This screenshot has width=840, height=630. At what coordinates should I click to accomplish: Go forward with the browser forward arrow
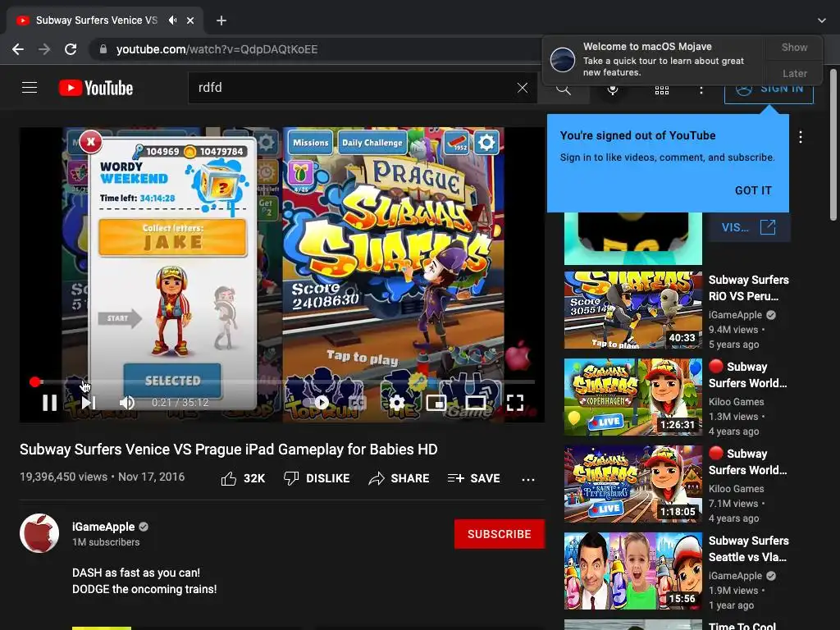(44, 49)
